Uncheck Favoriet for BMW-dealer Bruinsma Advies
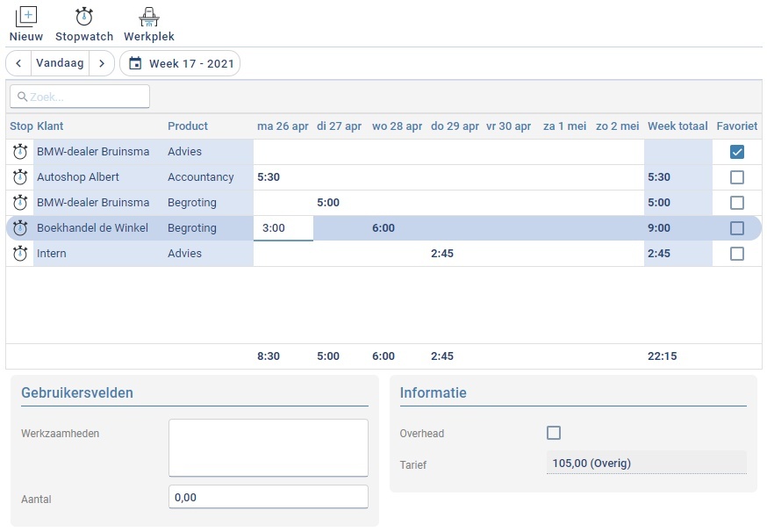Screen dimensions: 767x532 (x=737, y=152)
